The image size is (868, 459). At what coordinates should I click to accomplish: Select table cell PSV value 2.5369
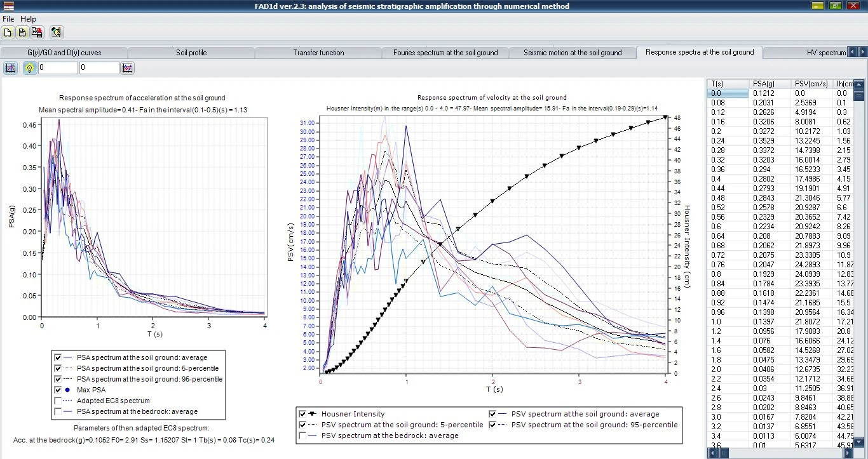(813, 102)
